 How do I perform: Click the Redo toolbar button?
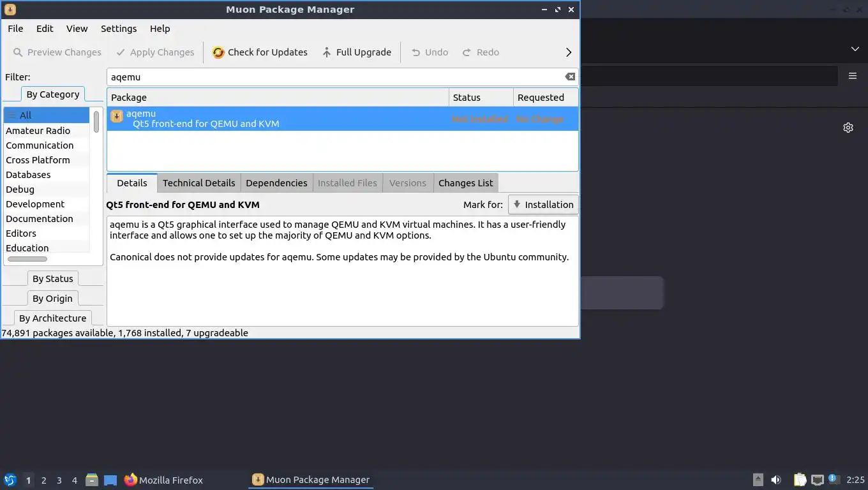coord(480,52)
